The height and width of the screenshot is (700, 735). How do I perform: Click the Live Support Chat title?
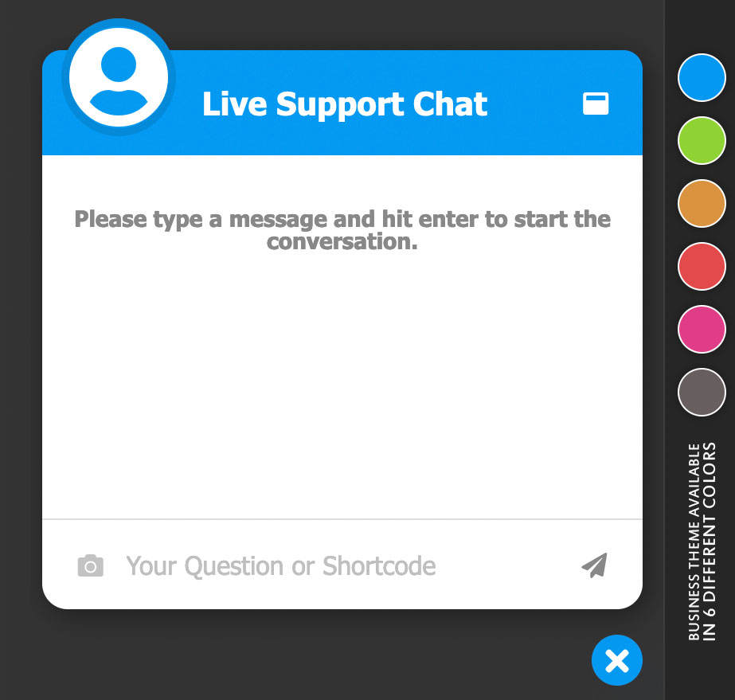coord(345,104)
